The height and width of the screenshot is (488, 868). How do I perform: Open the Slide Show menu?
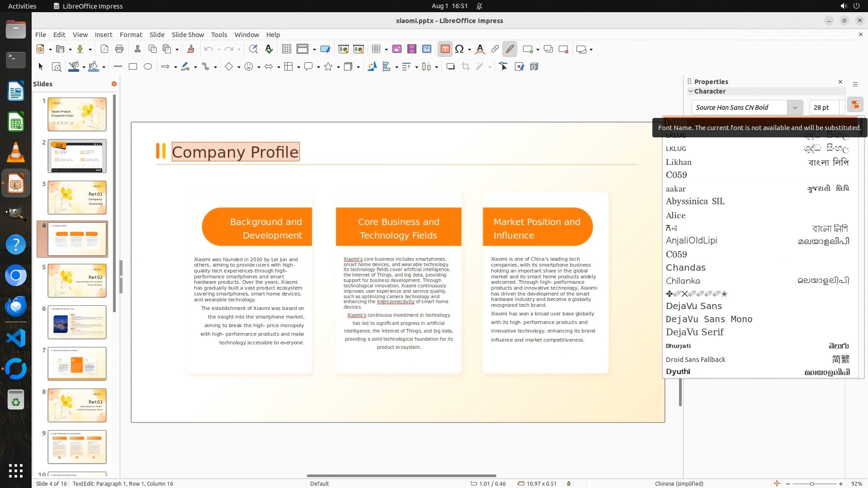click(188, 35)
